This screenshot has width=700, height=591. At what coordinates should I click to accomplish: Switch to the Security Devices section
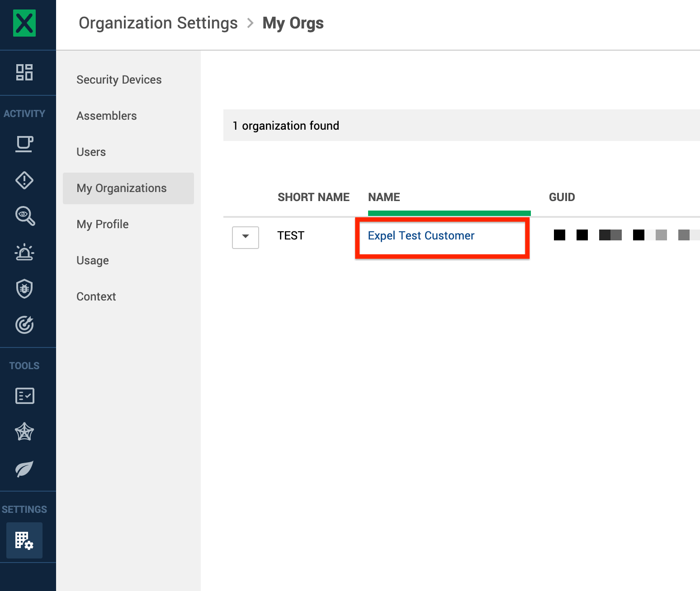119,80
